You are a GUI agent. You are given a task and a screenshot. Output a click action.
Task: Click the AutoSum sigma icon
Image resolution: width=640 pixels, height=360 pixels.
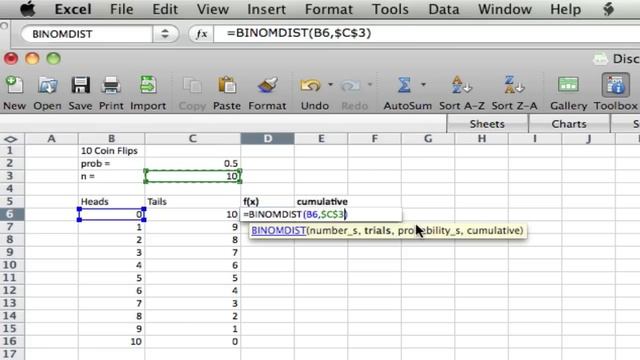pyautogui.click(x=404, y=85)
